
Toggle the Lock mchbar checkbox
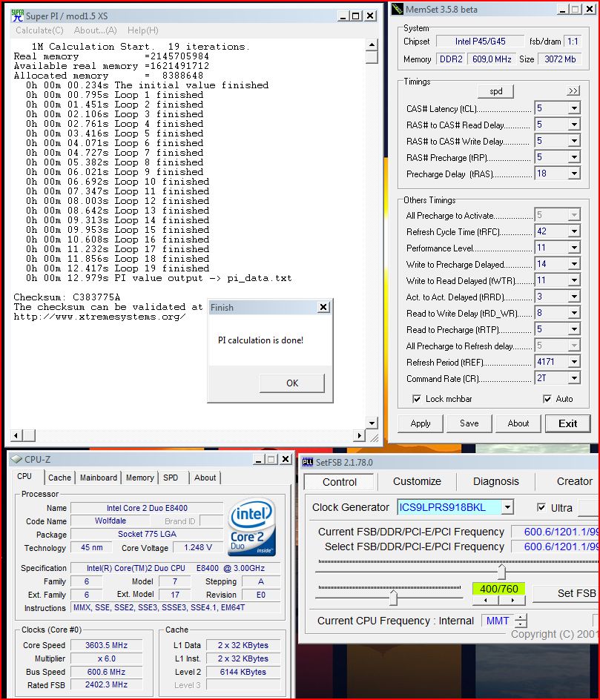417,399
